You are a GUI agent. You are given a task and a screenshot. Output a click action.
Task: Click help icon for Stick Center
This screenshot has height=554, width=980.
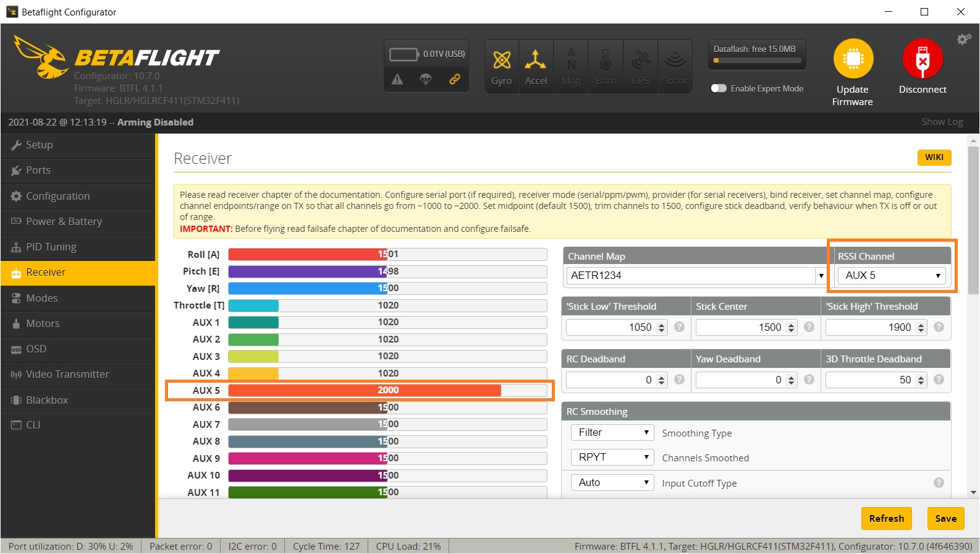pos(809,327)
